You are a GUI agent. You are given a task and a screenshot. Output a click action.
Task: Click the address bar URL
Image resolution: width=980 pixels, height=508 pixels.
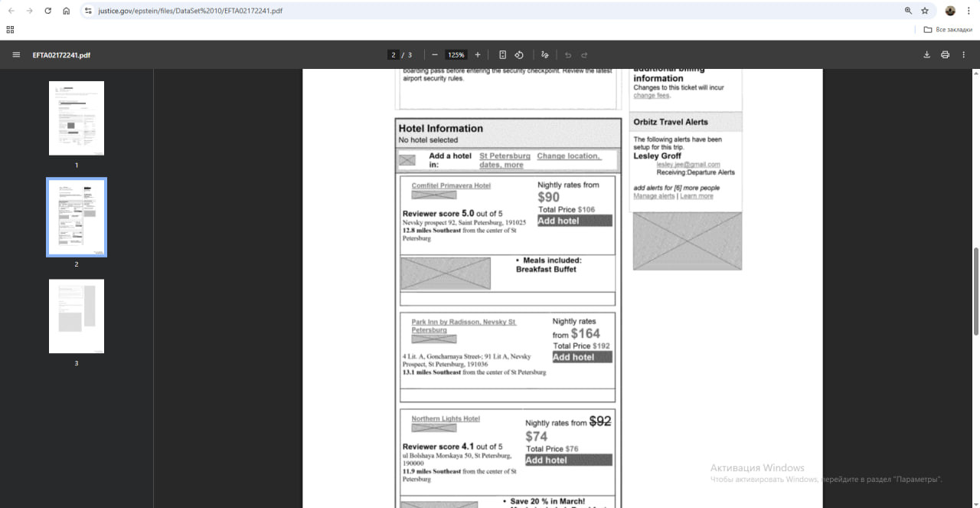190,11
